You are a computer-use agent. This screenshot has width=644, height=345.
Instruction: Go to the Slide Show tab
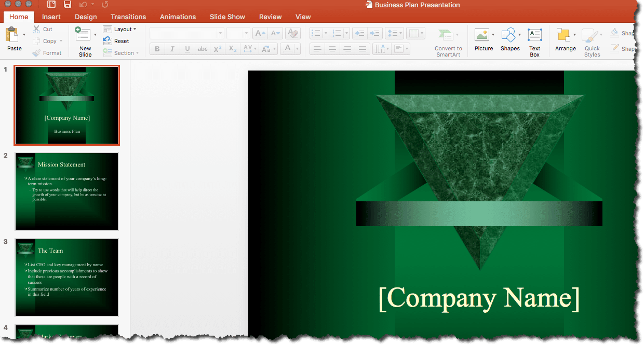click(227, 17)
